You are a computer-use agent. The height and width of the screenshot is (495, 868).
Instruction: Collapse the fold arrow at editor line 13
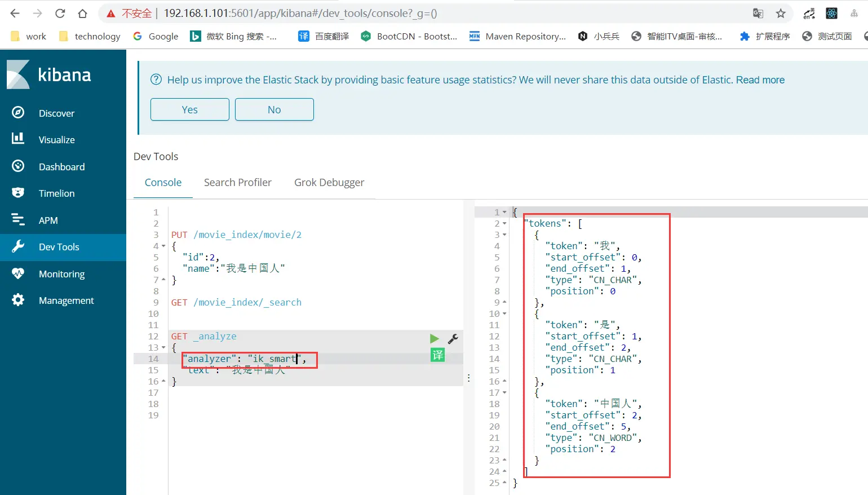coord(163,348)
